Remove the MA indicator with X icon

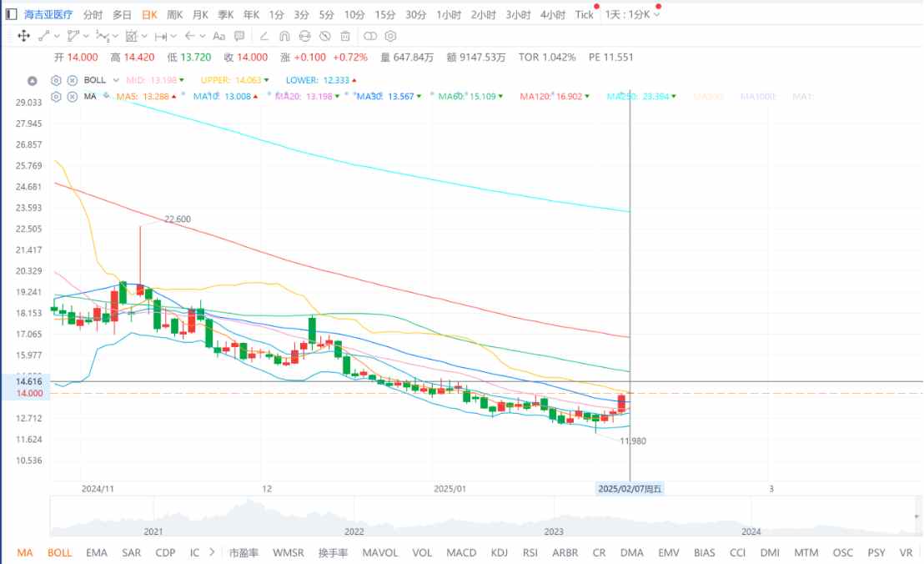tap(73, 97)
